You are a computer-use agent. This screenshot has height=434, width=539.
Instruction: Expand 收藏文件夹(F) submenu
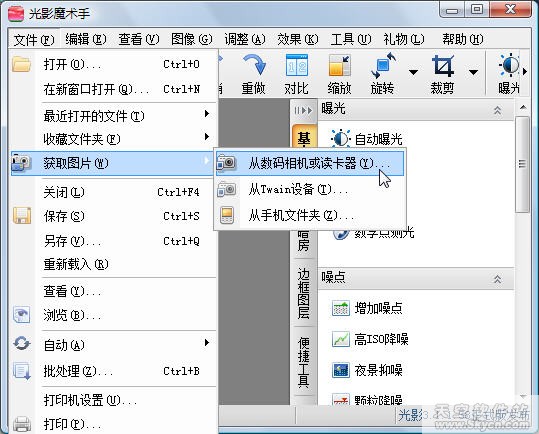click(x=113, y=139)
